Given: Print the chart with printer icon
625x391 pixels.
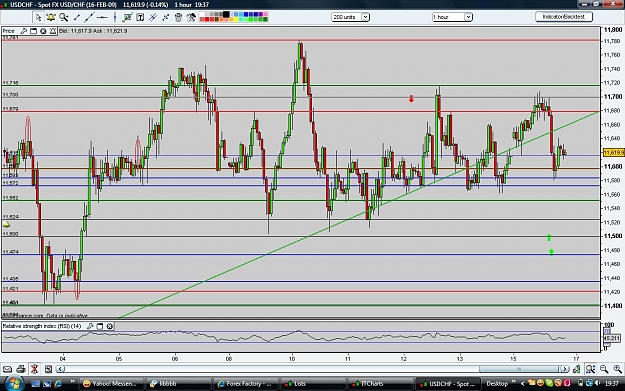Looking at the screenshot, I should [x=21, y=369].
